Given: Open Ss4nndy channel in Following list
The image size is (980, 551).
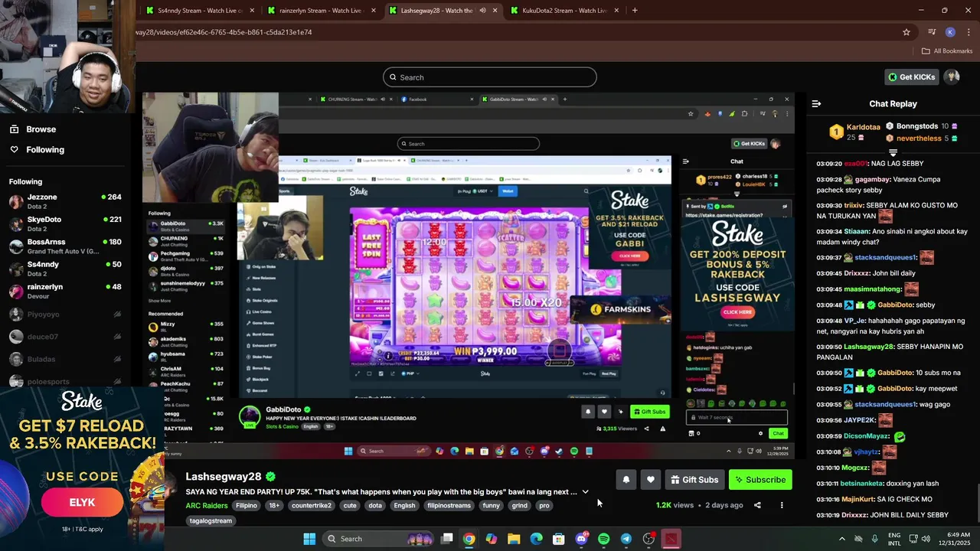Looking at the screenshot, I should pos(64,269).
